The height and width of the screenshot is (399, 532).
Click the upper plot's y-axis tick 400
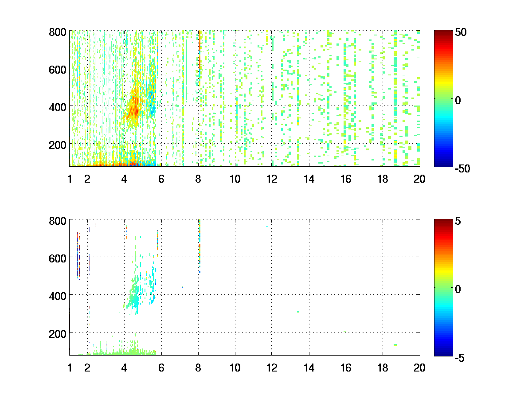tap(58, 107)
